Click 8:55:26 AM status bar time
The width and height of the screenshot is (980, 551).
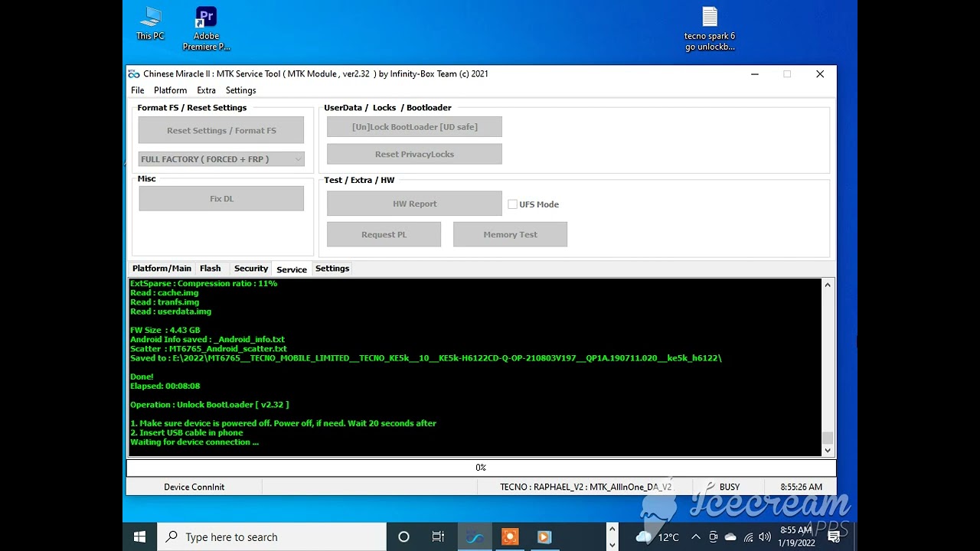[x=802, y=487]
